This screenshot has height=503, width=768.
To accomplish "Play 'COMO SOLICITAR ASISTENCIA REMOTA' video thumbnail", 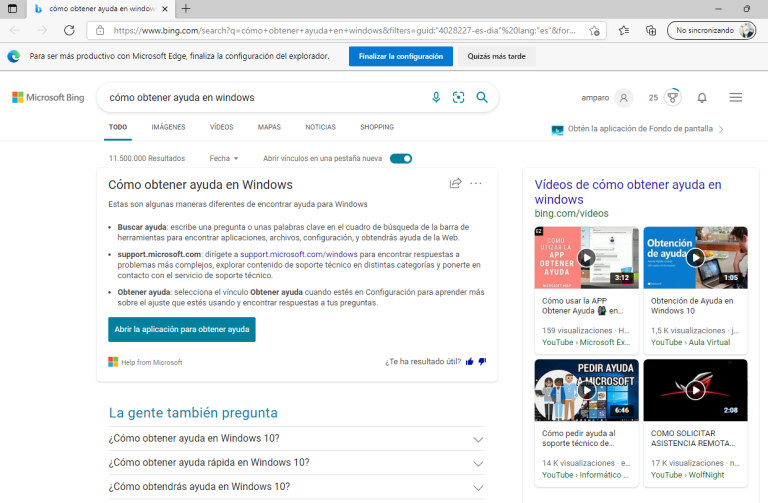I will tap(695, 390).
